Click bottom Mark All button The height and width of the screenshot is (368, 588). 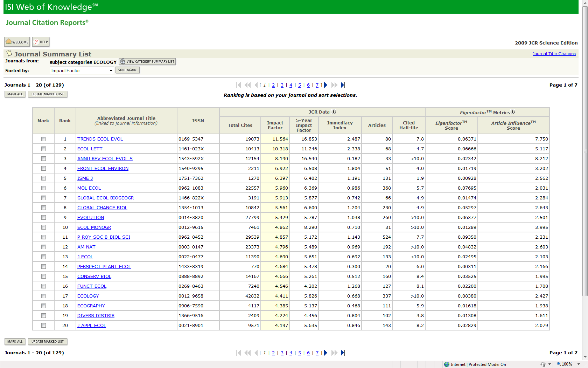15,342
